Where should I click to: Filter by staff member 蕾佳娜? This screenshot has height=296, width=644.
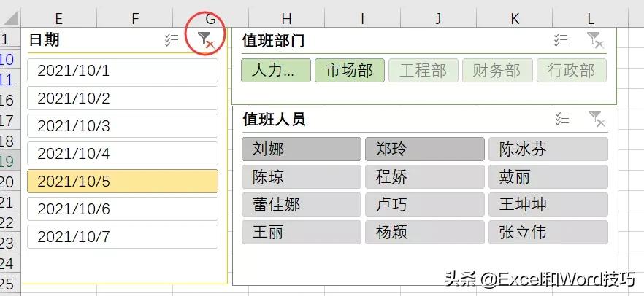point(302,205)
